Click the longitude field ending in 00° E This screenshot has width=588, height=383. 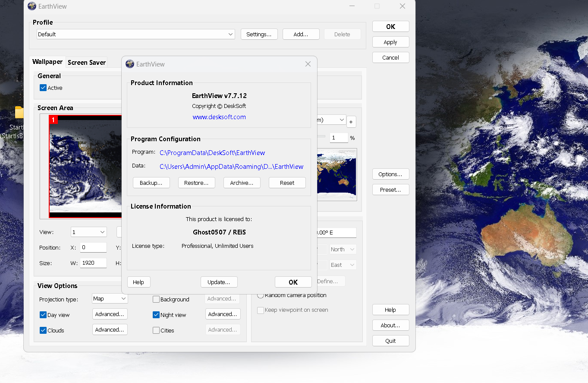336,232
